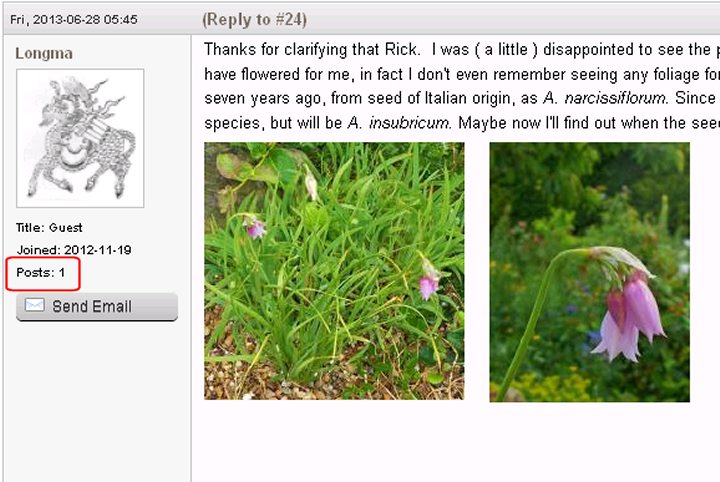Visit the Longma username profile link

point(44,53)
